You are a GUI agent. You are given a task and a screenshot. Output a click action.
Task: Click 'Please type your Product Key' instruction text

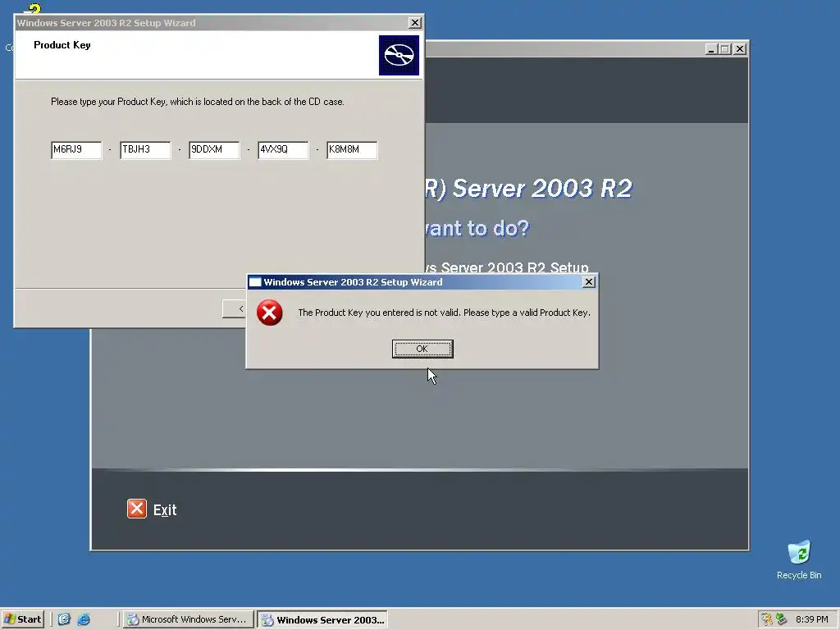pyautogui.click(x=197, y=101)
